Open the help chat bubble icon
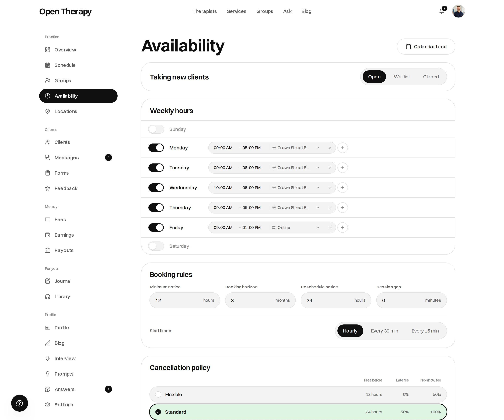The width and height of the screenshot is (504, 420). [19, 403]
